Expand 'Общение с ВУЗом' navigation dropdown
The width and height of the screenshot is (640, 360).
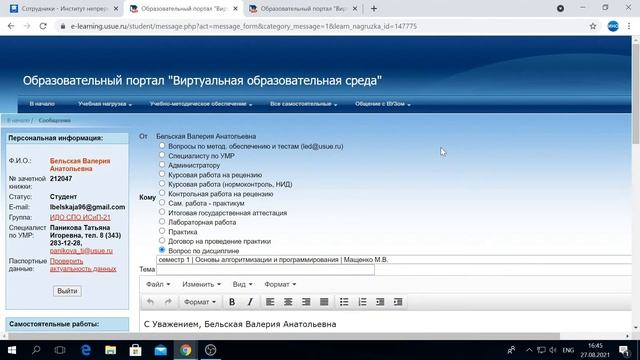(382, 104)
